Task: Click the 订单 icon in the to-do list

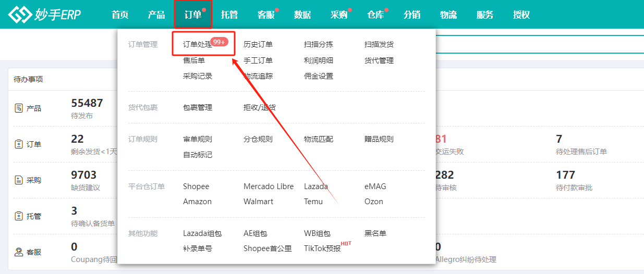Action: tap(19, 144)
